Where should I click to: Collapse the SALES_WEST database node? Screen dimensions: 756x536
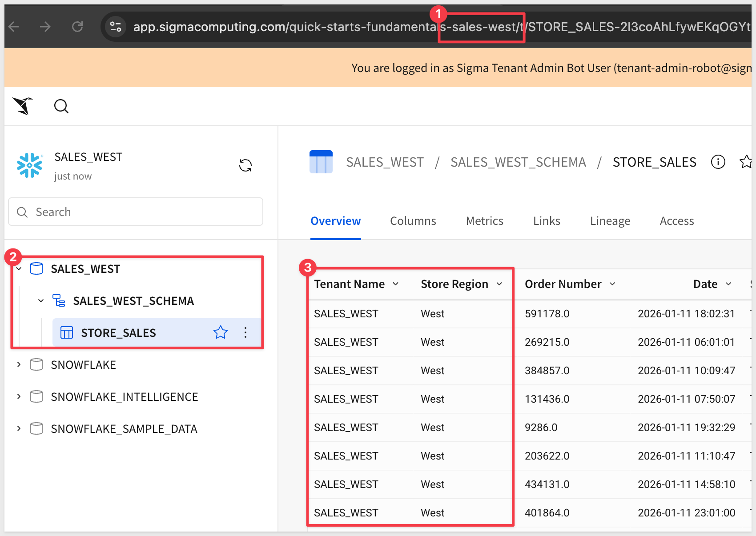(x=19, y=269)
